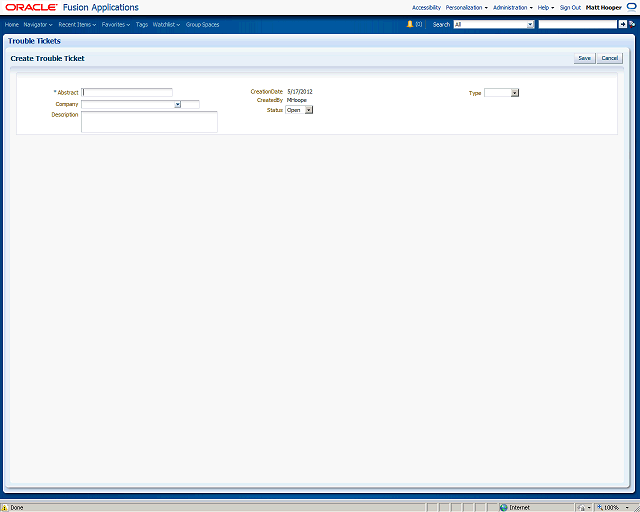Click Sign Out
Image resolution: width=640 pixels, height=512 pixels.
[570, 7]
